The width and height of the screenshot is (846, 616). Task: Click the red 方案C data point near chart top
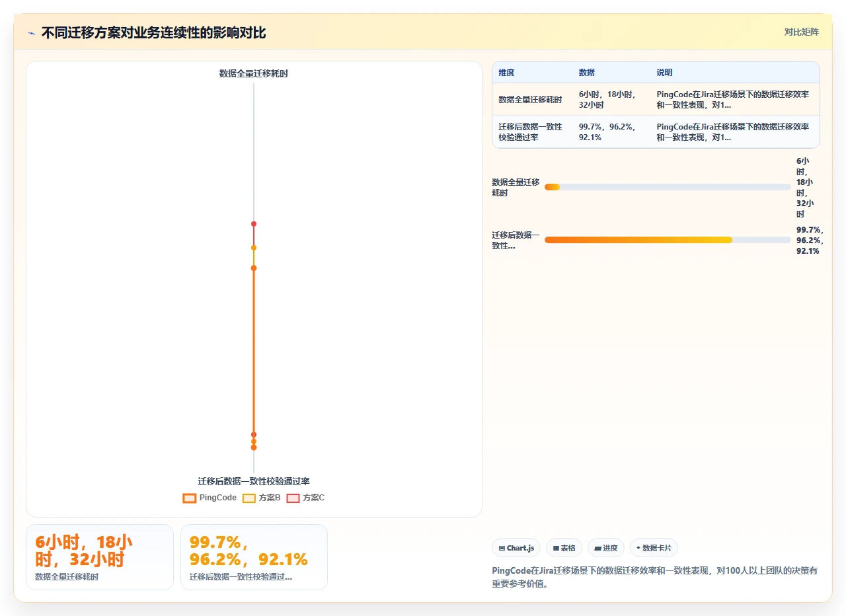click(x=254, y=224)
